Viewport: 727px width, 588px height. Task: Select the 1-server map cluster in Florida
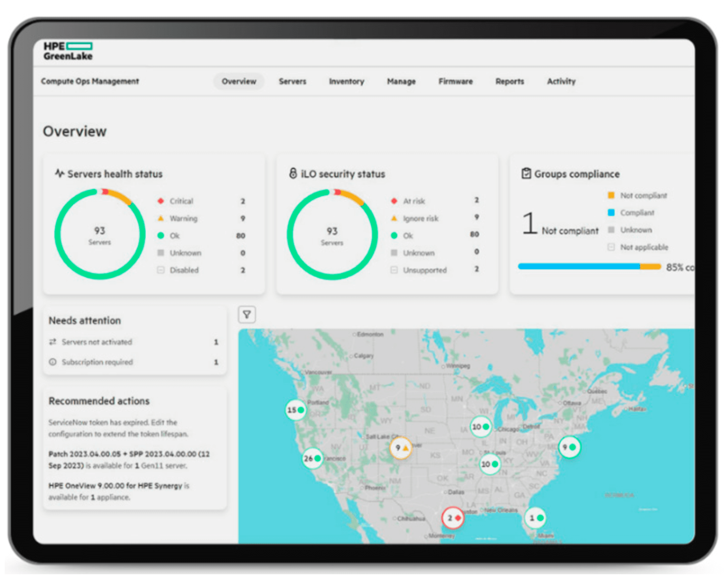pos(535,518)
